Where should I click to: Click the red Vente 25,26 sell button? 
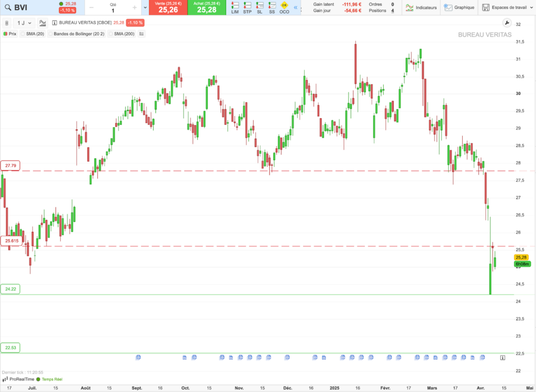[x=168, y=7]
